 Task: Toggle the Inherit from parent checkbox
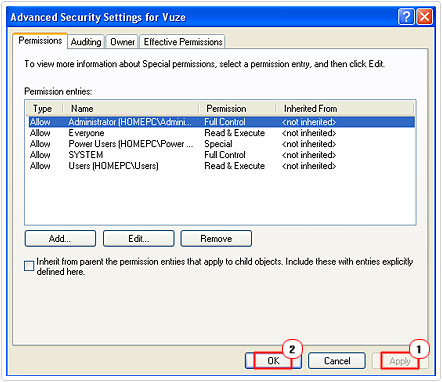(x=29, y=266)
